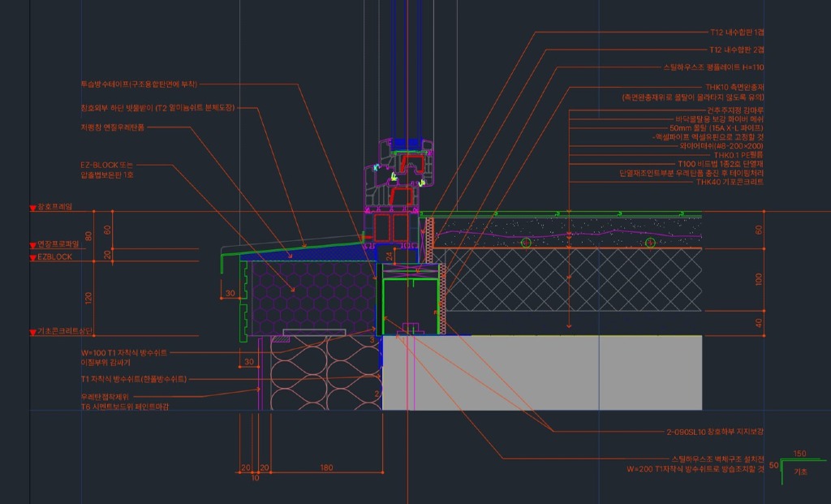Viewport: 831px width, 504px height.
Task: Click the 'T1 자착식 방수쉬트' annotation
Action: [x=134, y=379]
